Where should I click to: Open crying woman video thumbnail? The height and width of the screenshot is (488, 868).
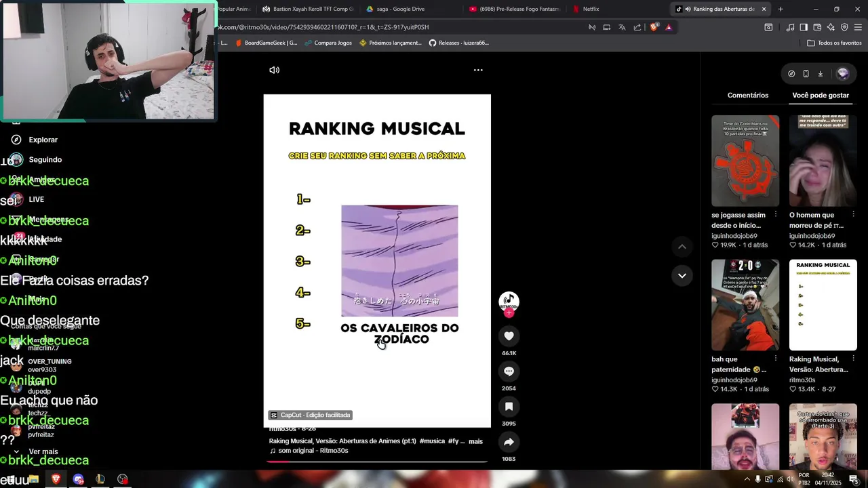(x=823, y=161)
